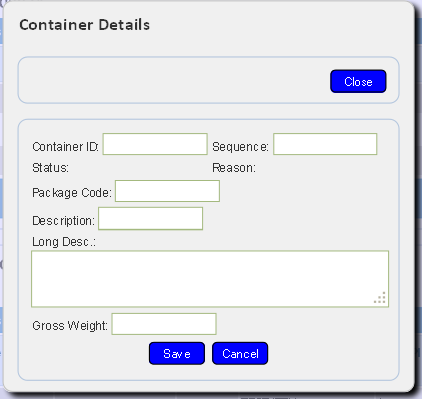Select the Status label
Image resolution: width=422 pixels, height=399 pixels.
click(x=50, y=168)
